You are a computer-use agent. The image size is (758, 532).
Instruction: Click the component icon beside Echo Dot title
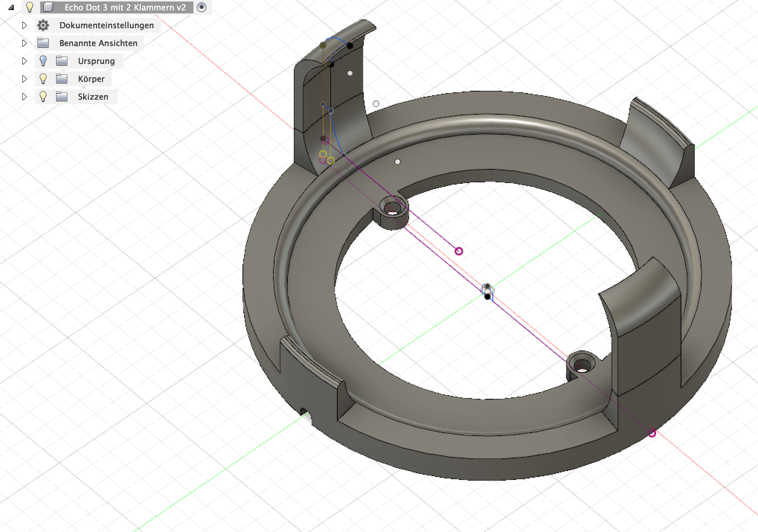pyautogui.click(x=48, y=7)
